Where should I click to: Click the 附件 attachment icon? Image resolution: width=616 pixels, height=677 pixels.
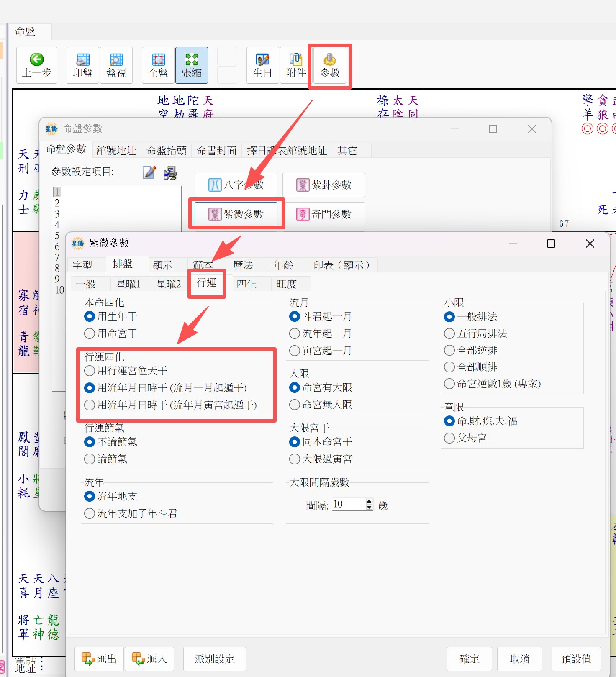point(296,60)
